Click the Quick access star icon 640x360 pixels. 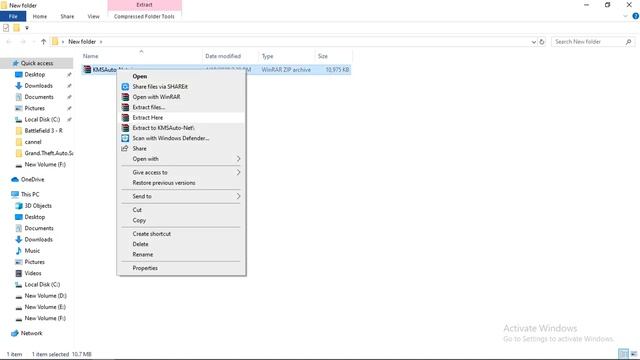(16, 63)
